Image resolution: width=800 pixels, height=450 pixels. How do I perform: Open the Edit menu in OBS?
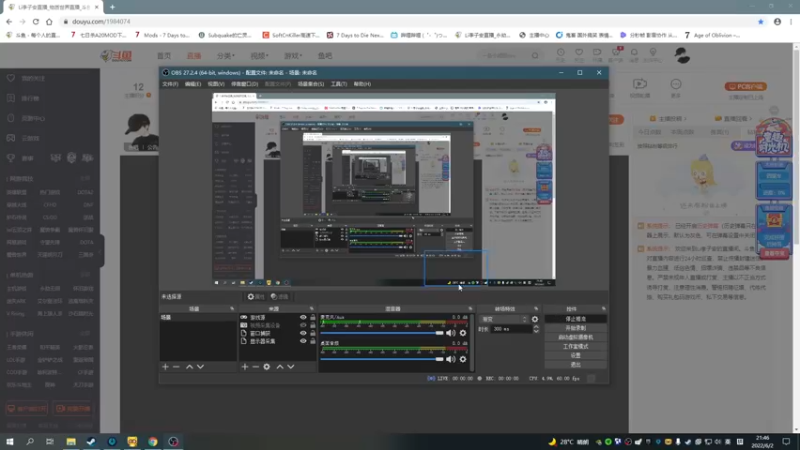[x=193, y=84]
